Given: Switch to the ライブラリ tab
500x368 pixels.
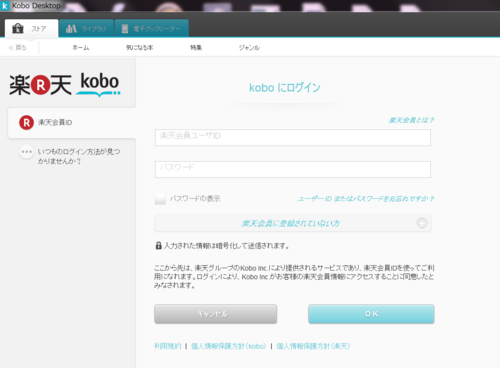Looking at the screenshot, I should (x=86, y=29).
